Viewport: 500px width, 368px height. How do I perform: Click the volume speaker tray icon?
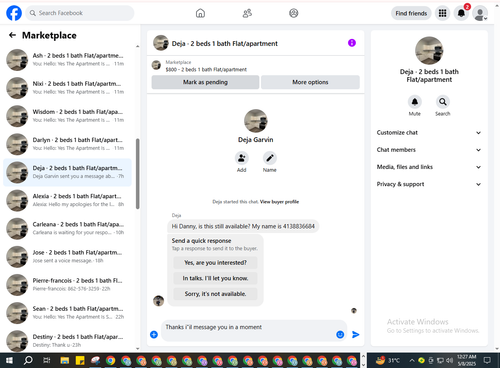449,360
